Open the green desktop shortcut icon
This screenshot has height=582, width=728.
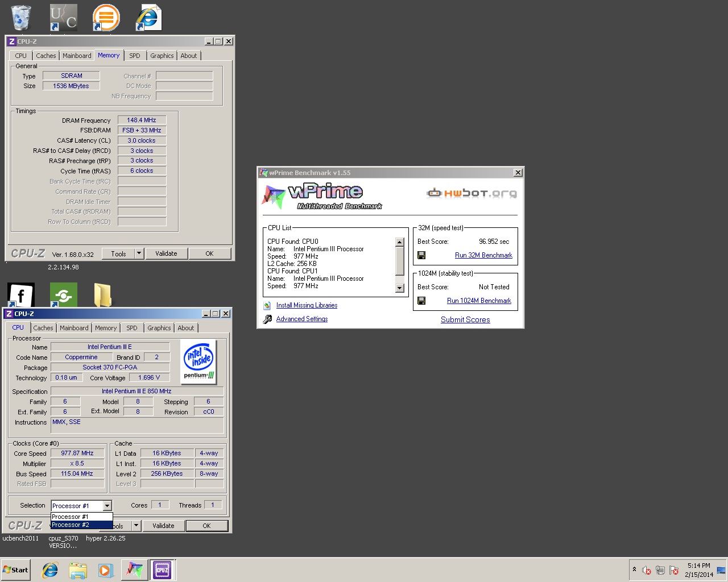(63, 296)
